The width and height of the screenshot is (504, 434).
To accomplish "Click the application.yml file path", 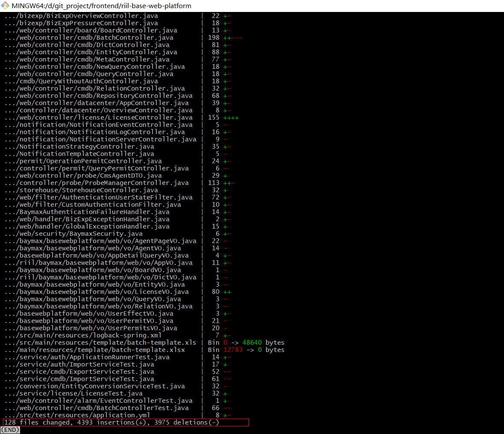I will [77, 415].
